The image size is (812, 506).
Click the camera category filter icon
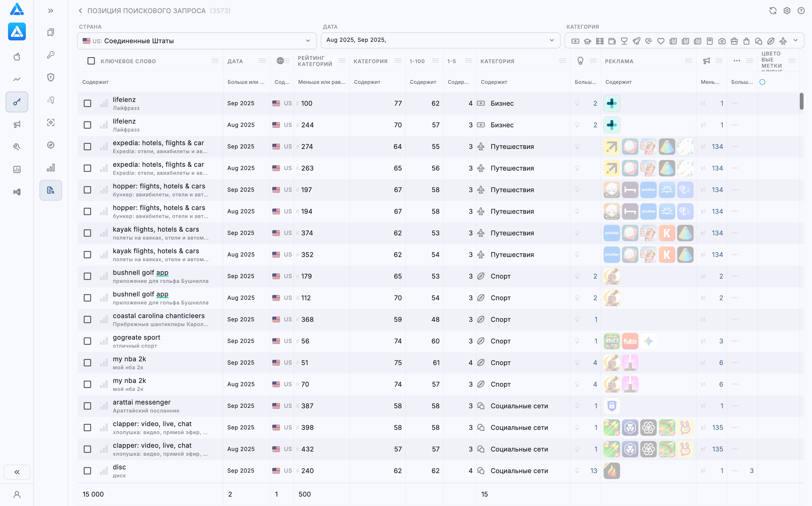722,41
